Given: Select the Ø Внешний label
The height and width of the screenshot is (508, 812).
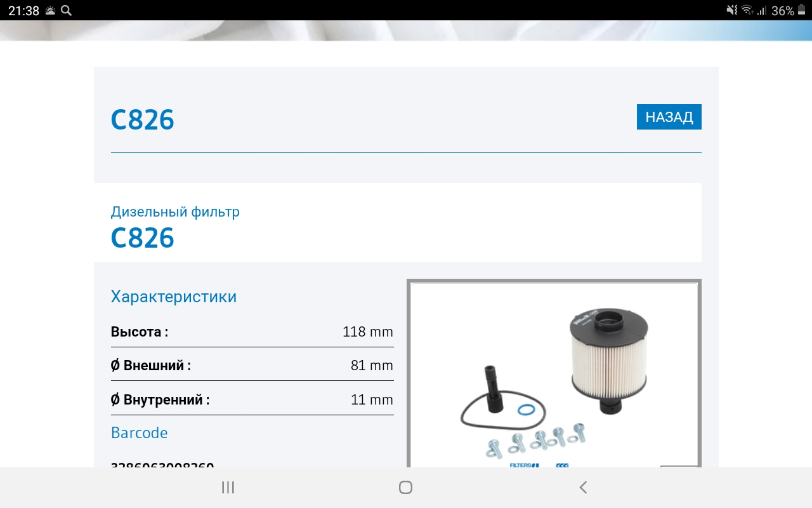Looking at the screenshot, I should point(151,365).
